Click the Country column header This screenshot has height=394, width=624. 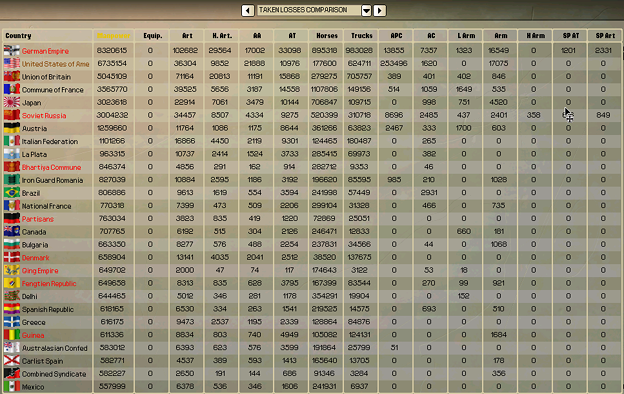click(x=18, y=35)
